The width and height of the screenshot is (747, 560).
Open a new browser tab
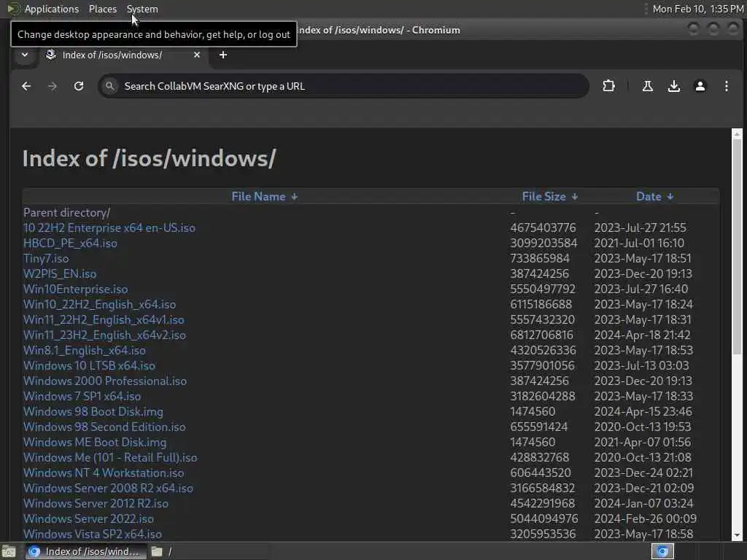point(223,55)
